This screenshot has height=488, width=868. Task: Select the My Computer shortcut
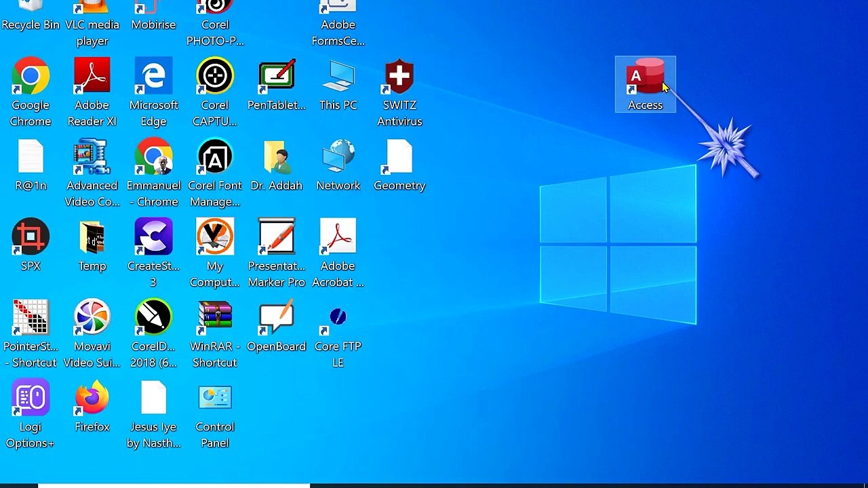tap(215, 253)
